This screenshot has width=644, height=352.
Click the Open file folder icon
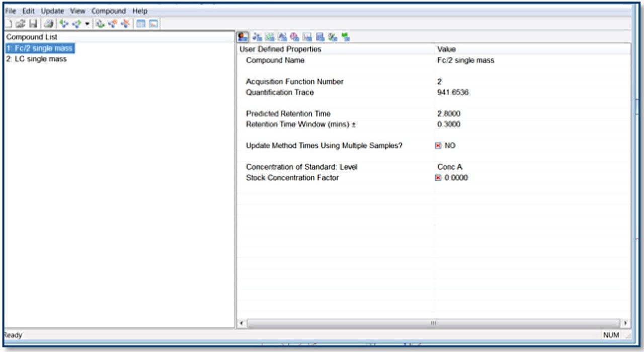tap(21, 24)
